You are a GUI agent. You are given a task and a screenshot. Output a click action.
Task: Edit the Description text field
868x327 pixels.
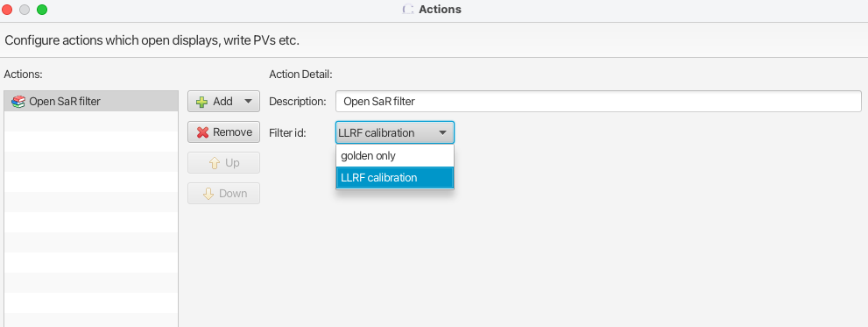[598, 102]
